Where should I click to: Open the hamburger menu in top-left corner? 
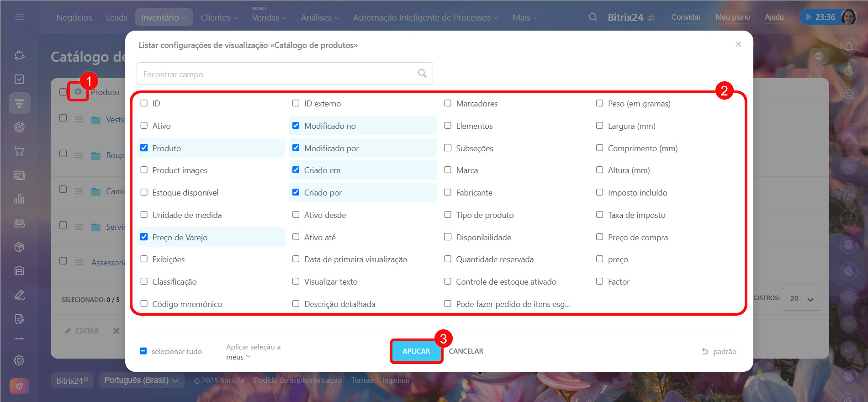coord(19,17)
